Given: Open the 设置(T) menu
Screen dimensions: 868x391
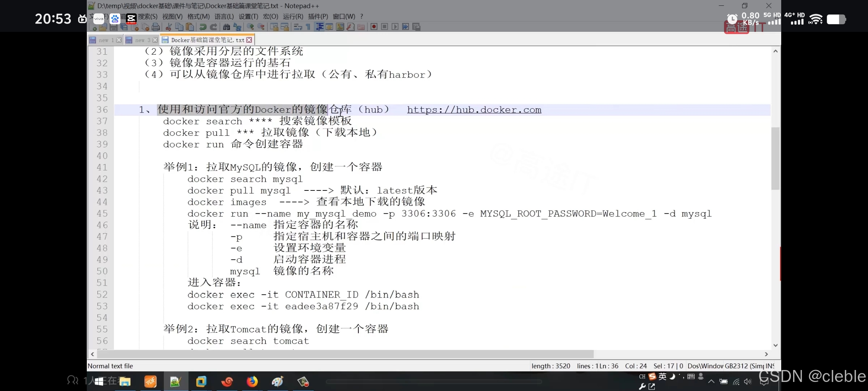Looking at the screenshot, I should pyautogui.click(x=248, y=17).
